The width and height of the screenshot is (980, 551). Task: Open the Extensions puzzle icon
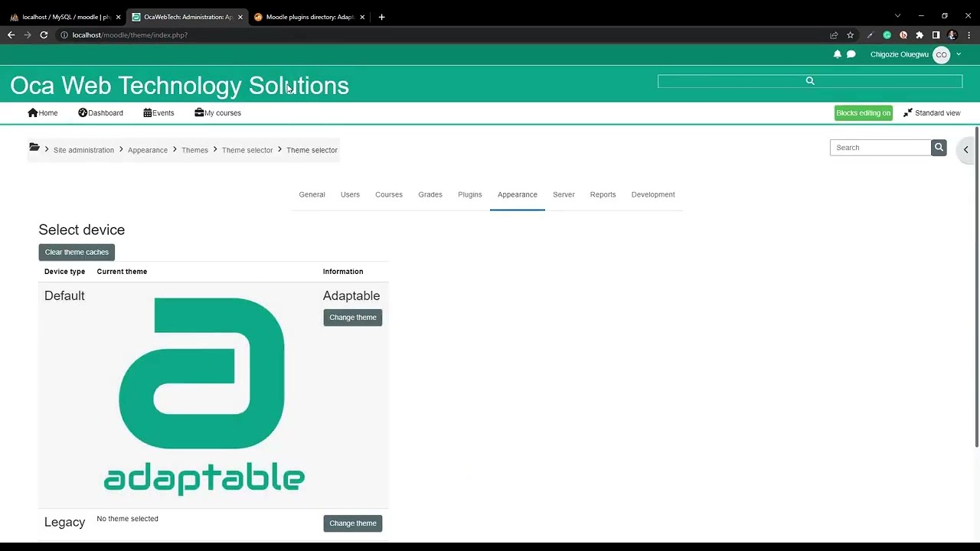(920, 35)
